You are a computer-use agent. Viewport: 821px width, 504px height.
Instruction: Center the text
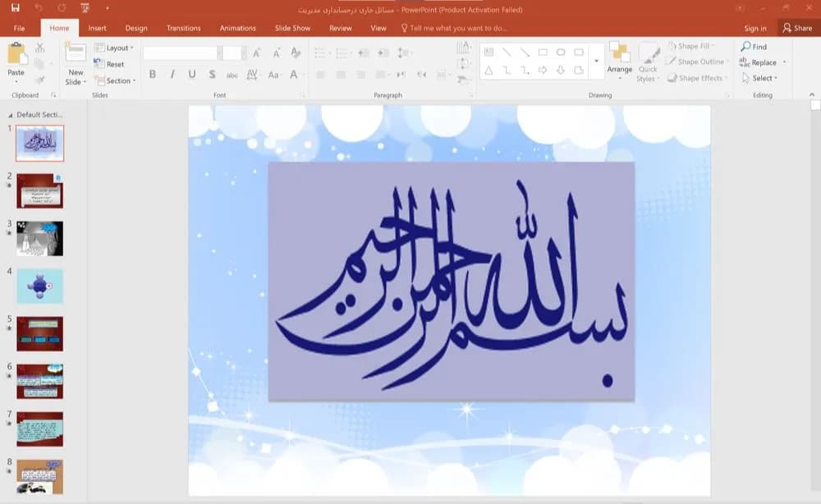[x=341, y=75]
